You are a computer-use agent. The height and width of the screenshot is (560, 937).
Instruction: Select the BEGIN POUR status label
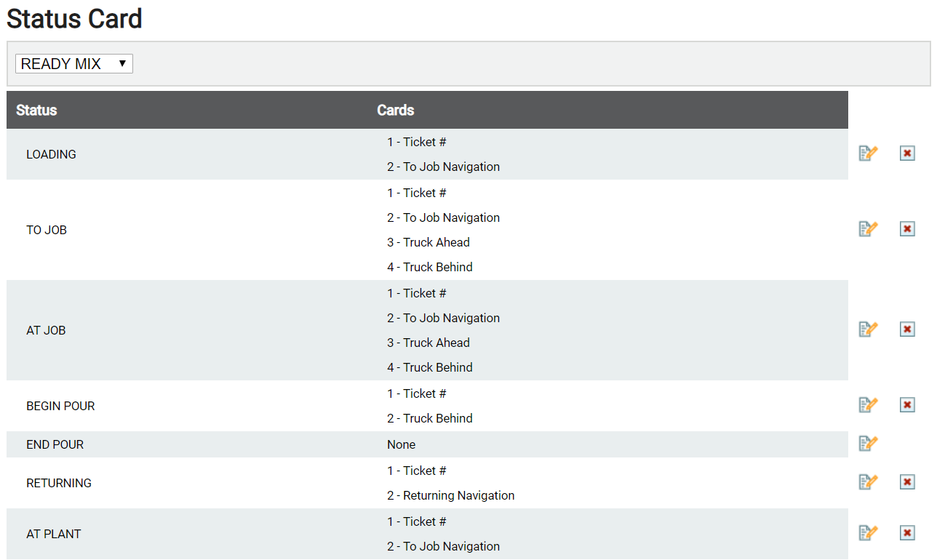[60, 406]
